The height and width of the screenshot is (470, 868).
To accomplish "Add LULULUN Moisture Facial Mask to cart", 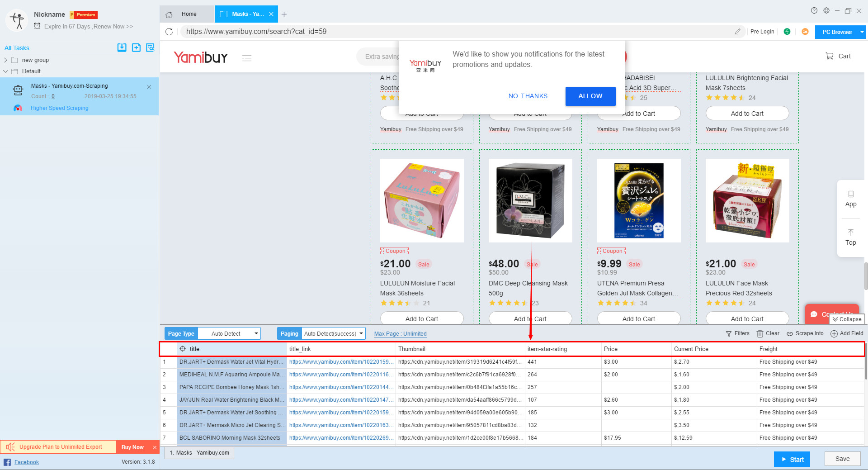I will pyautogui.click(x=422, y=318).
